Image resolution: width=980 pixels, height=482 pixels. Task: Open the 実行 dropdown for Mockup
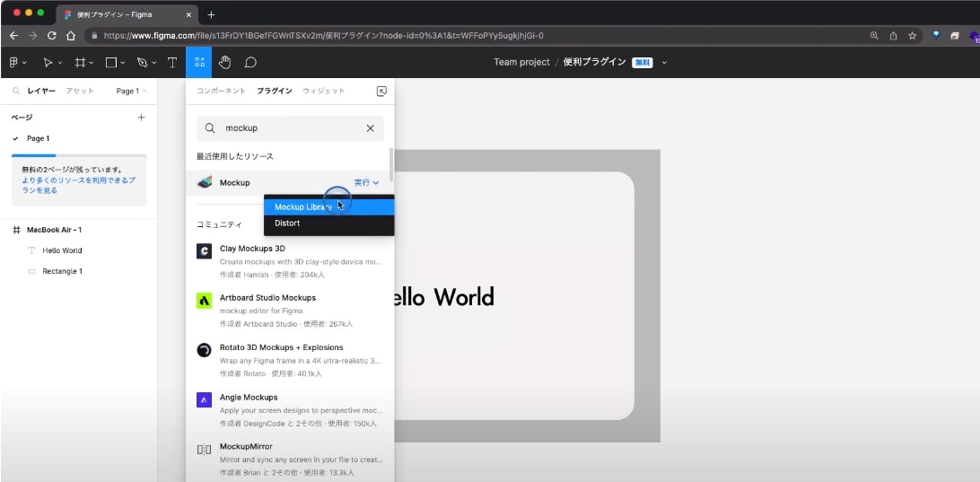pyautogui.click(x=366, y=182)
